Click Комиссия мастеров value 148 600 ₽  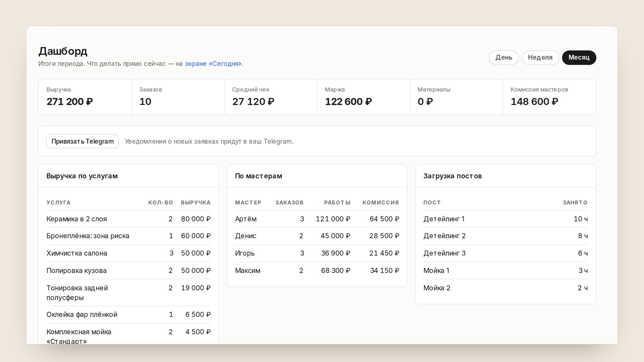point(535,102)
